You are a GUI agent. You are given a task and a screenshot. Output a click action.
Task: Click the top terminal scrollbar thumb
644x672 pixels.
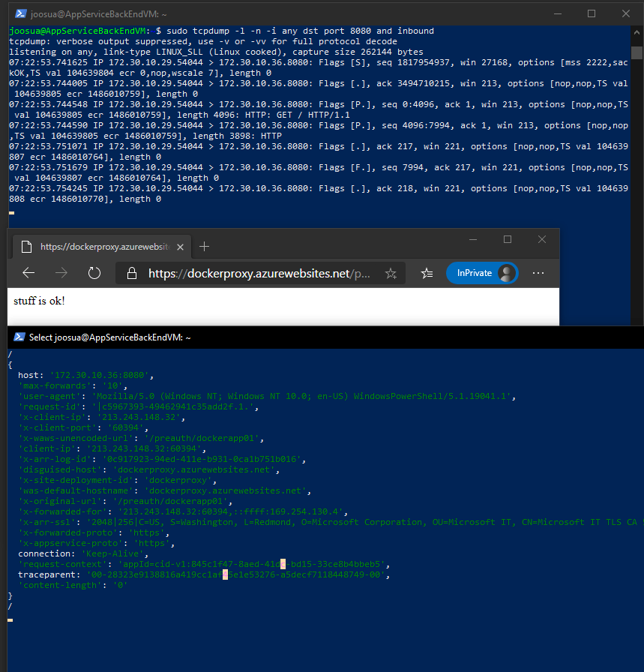[x=637, y=52]
